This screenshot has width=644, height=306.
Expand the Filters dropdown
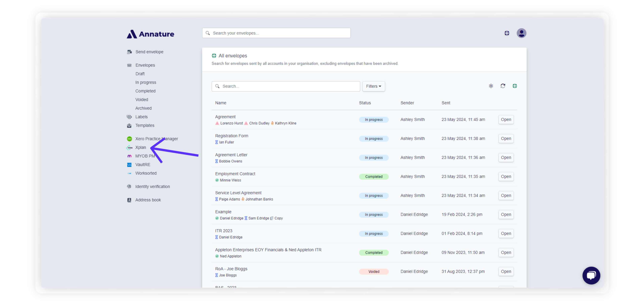pos(373,86)
